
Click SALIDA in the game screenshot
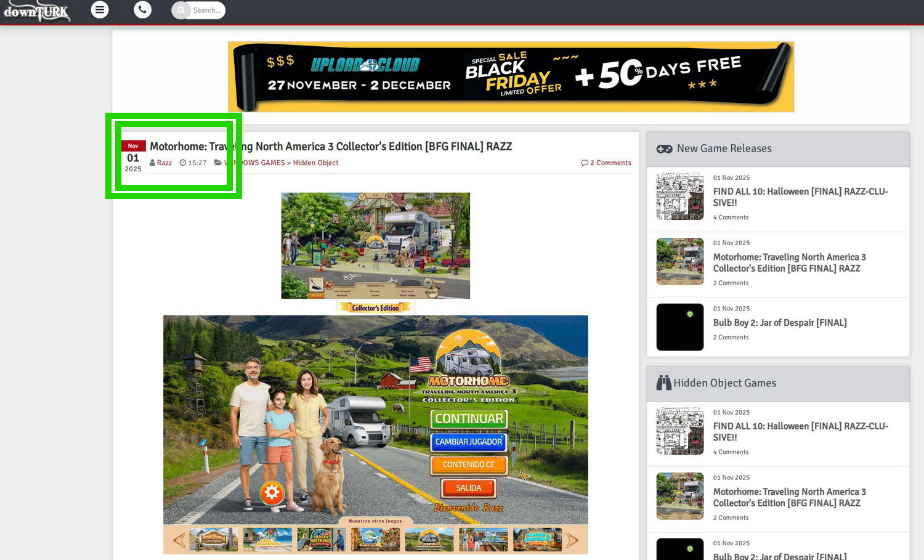pyautogui.click(x=469, y=488)
